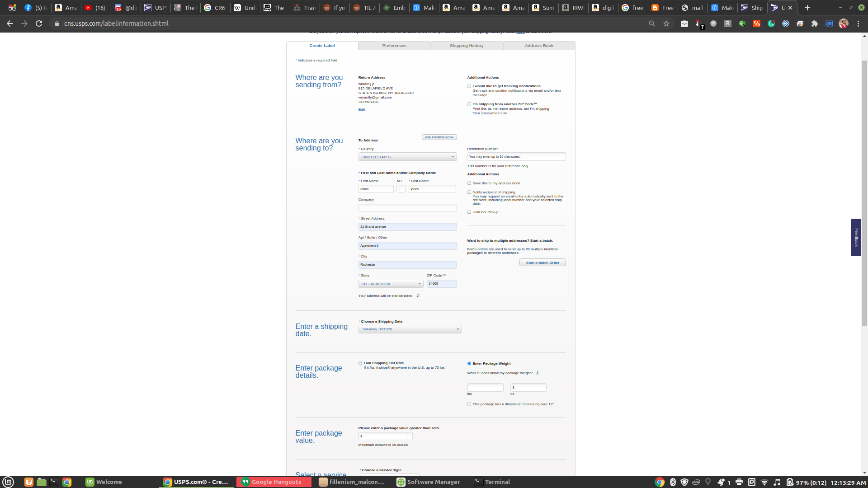Bookmark this page with star icon
Viewport: 868px width, 488px height.
tap(666, 23)
